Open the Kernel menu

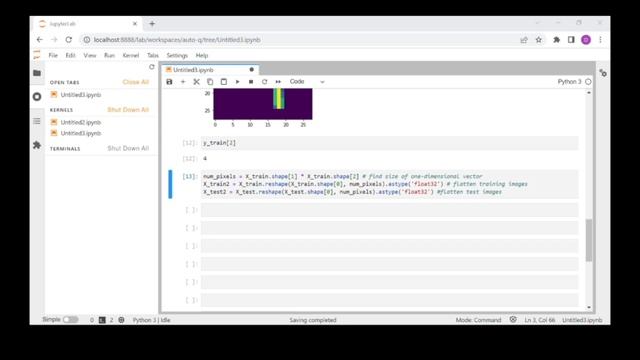131,55
